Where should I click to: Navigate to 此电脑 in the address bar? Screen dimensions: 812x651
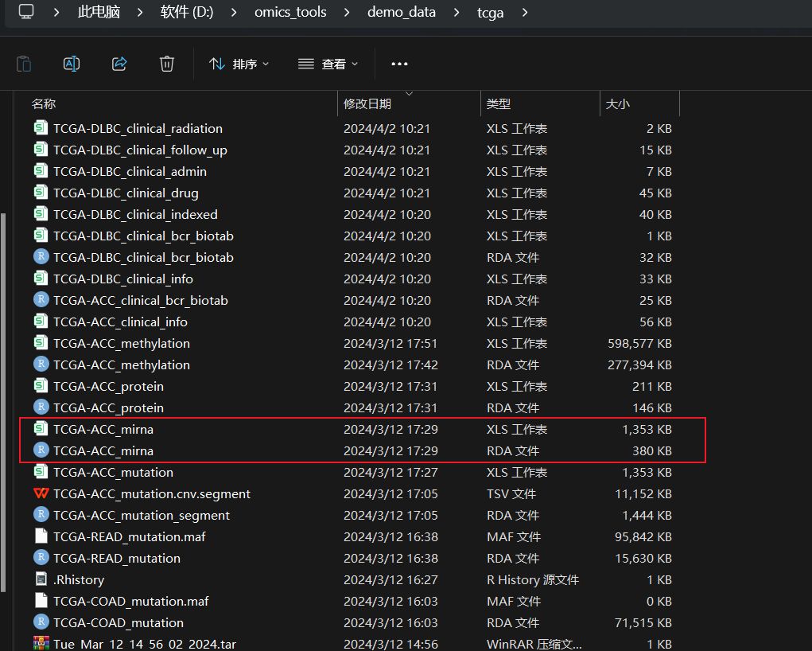[x=99, y=12]
